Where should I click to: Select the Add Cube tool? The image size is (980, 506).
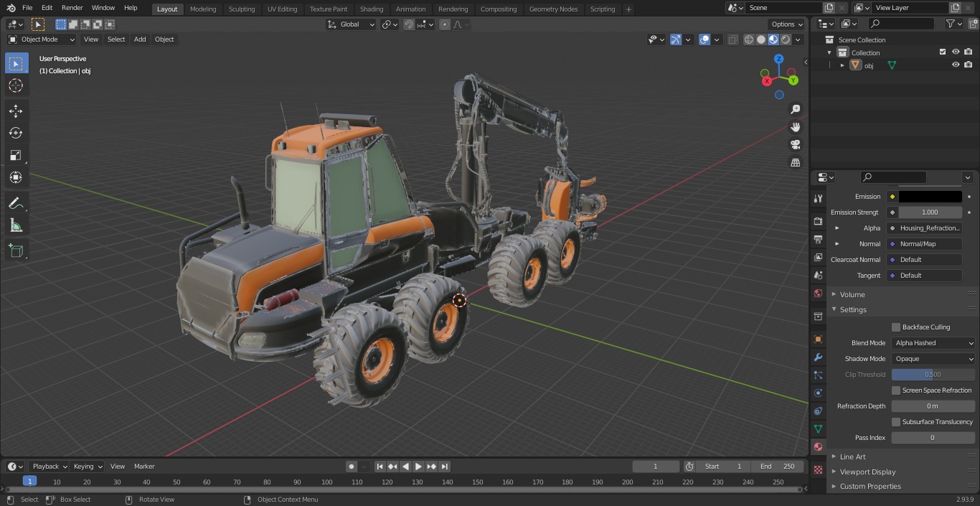click(x=16, y=250)
